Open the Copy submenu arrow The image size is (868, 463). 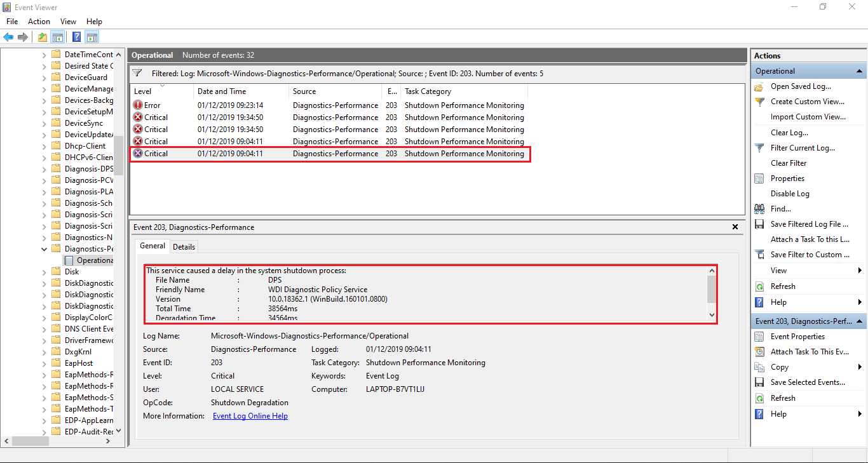[860, 367]
